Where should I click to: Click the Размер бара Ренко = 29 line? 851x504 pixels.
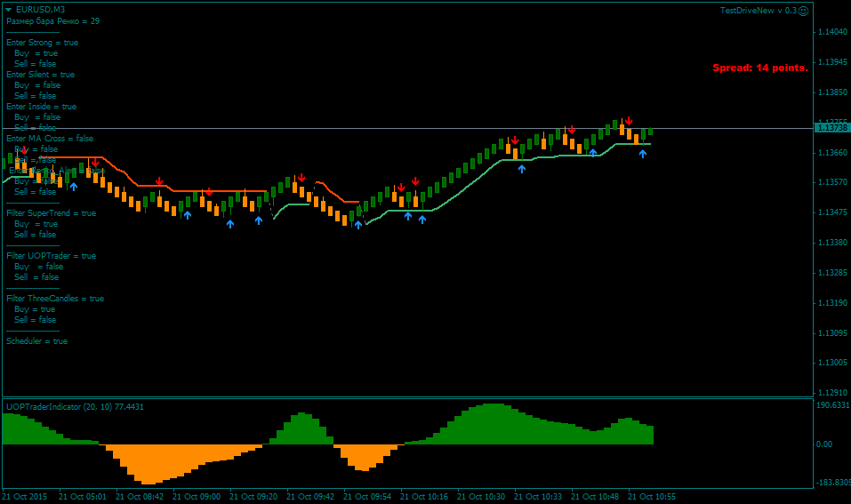click(x=52, y=21)
